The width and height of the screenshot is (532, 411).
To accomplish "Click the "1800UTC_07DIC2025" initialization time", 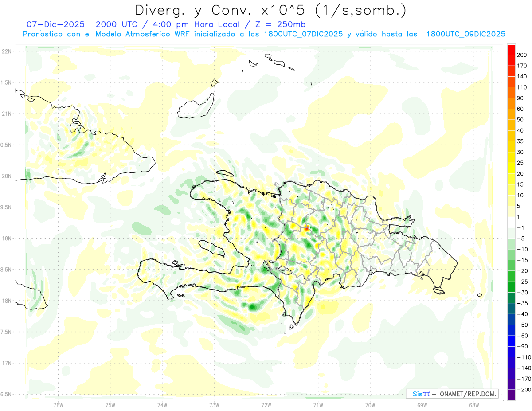I will click(303, 34).
